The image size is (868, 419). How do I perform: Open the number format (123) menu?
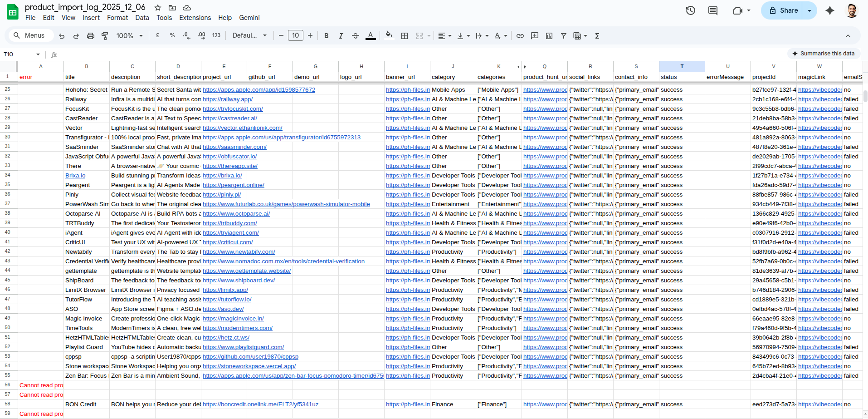216,35
